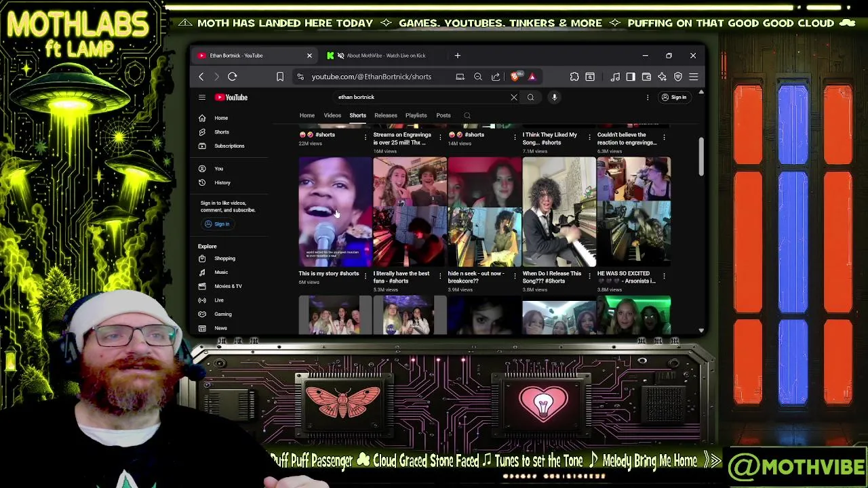Select the channel Shorts tab
The image size is (868, 488).
coord(357,115)
